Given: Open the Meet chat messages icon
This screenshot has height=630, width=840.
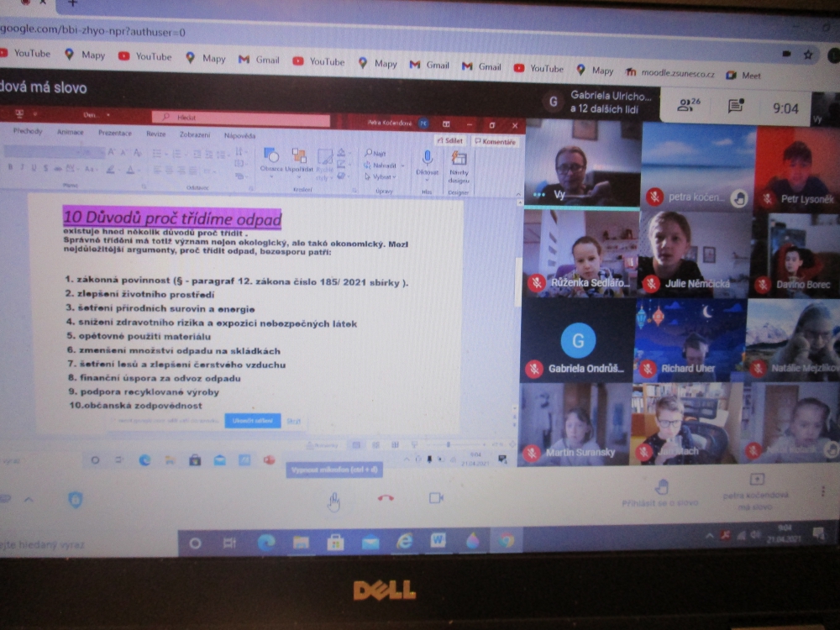Looking at the screenshot, I should pos(736,106).
